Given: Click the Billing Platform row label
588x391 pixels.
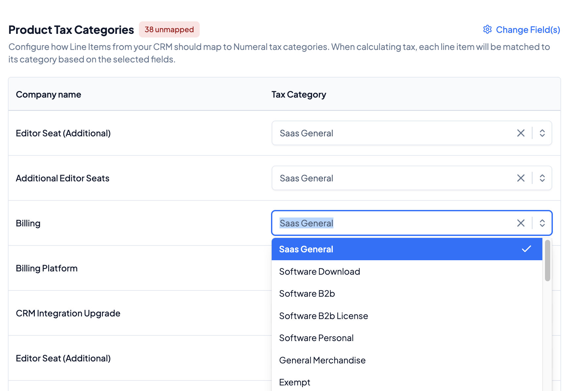Looking at the screenshot, I should pyautogui.click(x=47, y=268).
